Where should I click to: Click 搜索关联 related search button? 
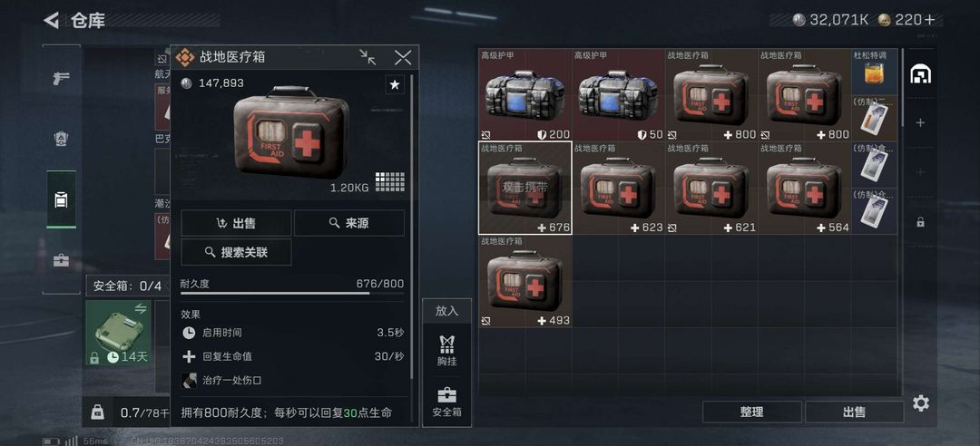[x=236, y=252]
